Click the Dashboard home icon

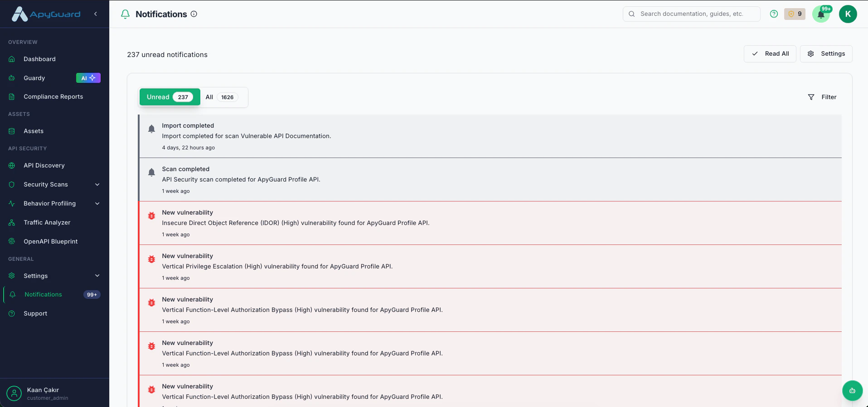coord(12,59)
